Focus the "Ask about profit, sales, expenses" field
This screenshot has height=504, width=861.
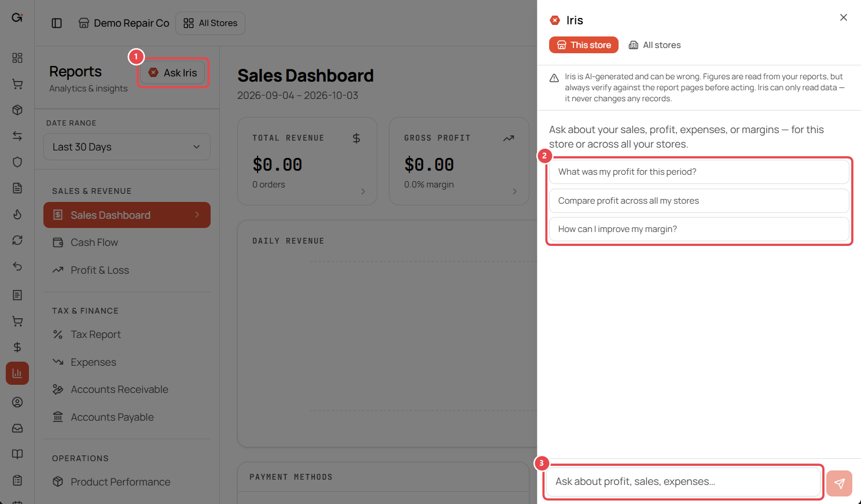click(x=683, y=481)
